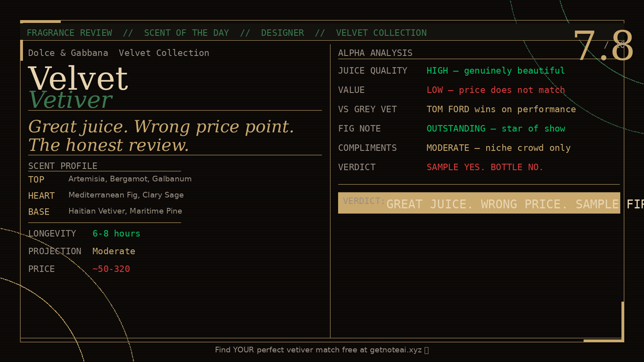Viewport: 644px width, 362px height.
Task: Click the HEART notes label
Action: [41, 195]
